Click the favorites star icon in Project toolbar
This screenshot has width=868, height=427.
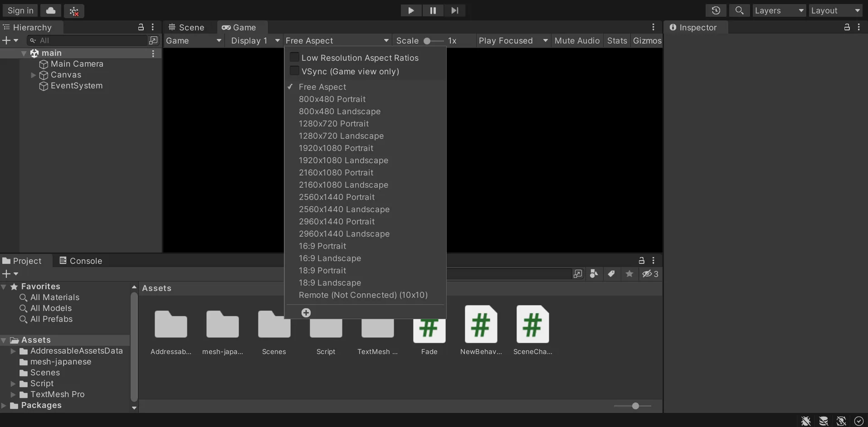tap(629, 274)
